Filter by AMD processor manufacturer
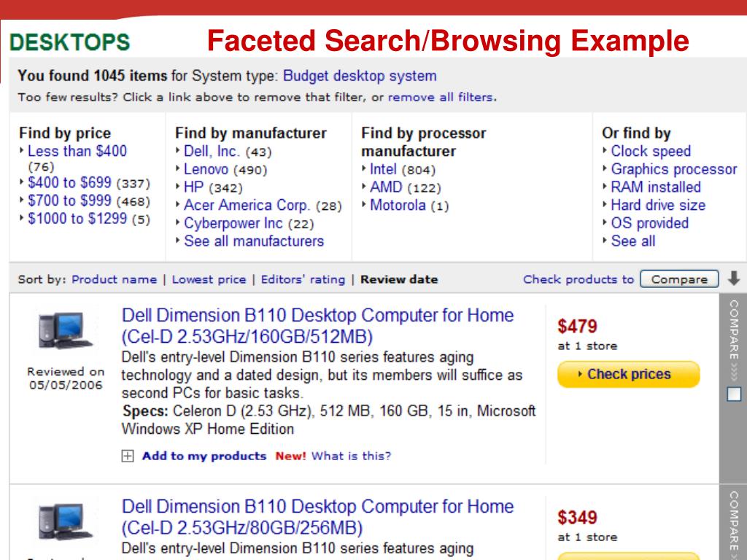This screenshot has width=747, height=560. (386, 187)
